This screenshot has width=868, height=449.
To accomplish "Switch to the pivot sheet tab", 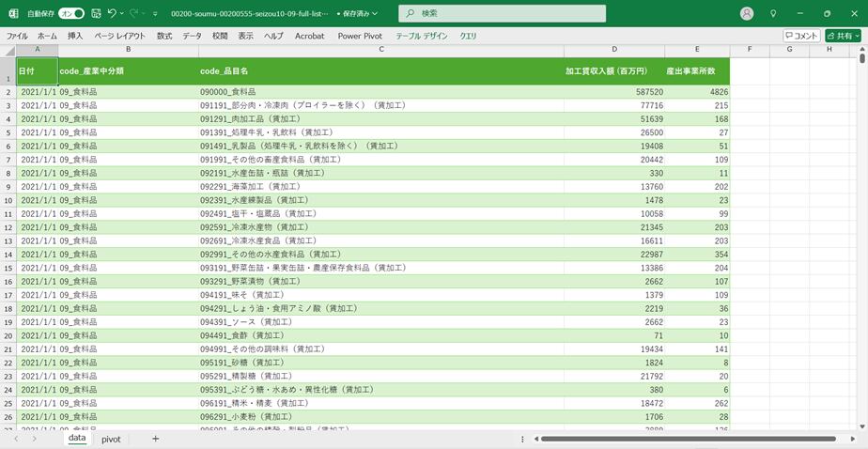I will [x=111, y=439].
